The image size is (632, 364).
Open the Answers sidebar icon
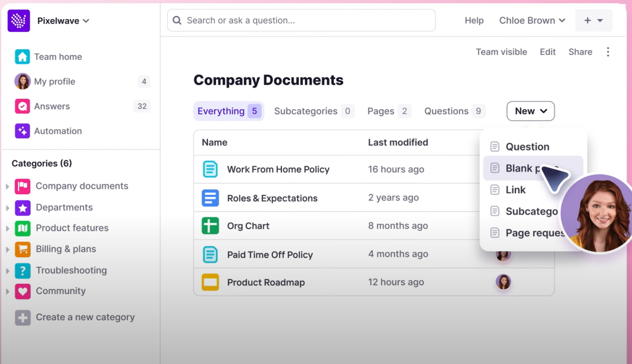coord(22,106)
